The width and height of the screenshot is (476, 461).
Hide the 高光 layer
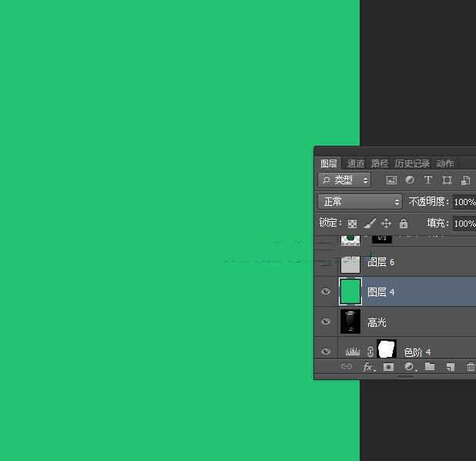326,321
